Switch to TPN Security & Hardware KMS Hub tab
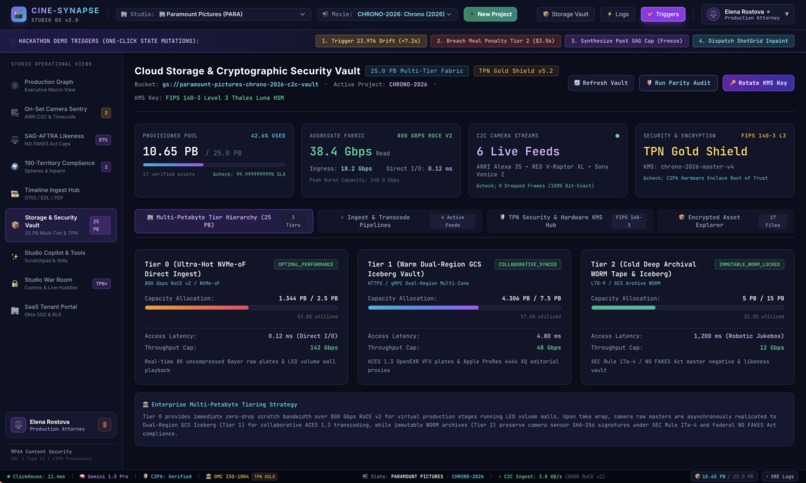 pos(569,221)
